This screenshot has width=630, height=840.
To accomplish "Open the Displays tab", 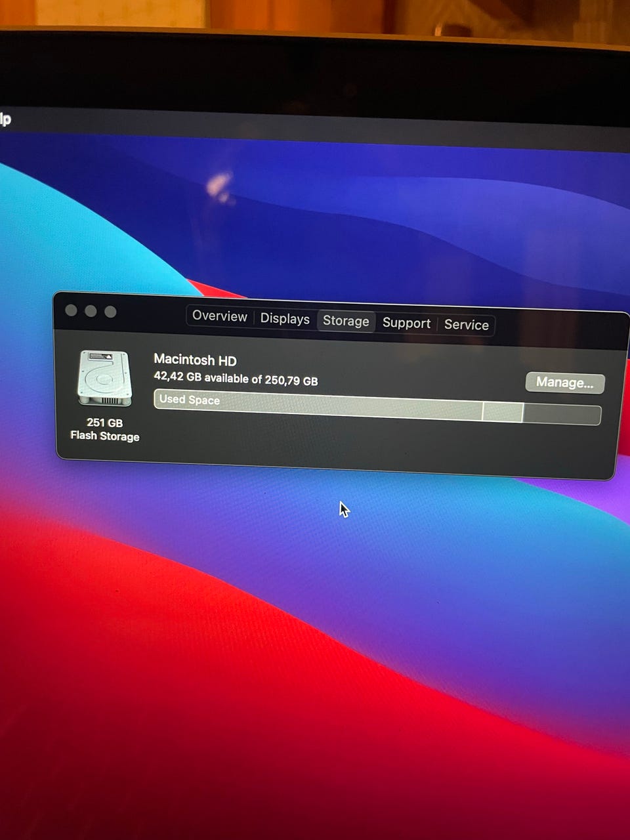I will pos(285,318).
